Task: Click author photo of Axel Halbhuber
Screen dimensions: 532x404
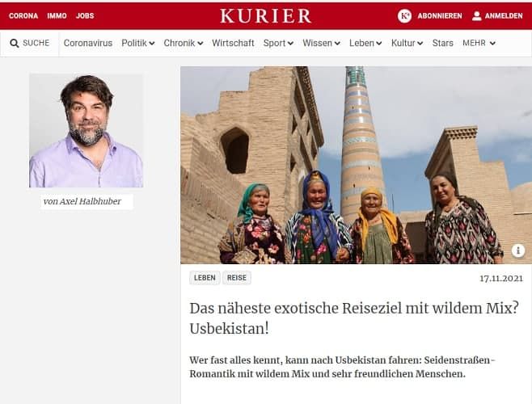Action: click(87, 131)
